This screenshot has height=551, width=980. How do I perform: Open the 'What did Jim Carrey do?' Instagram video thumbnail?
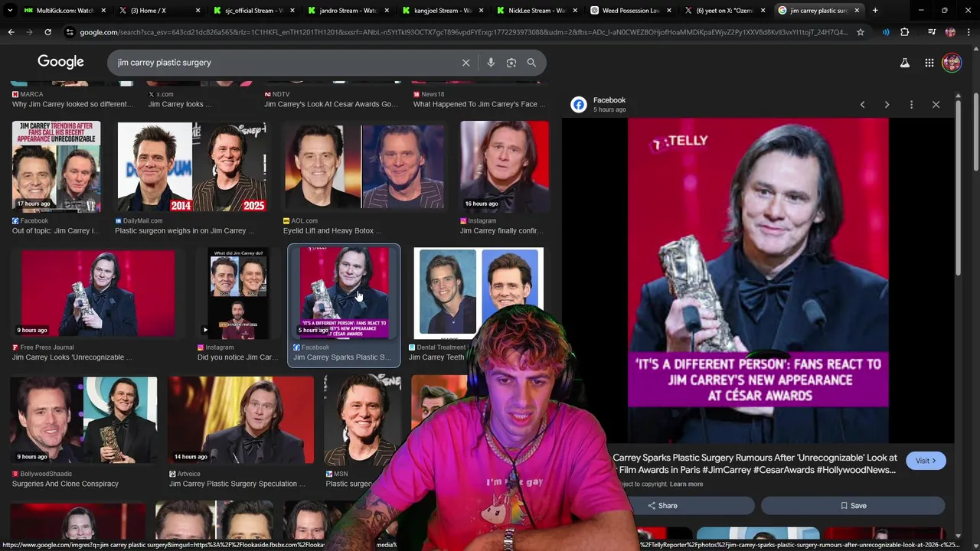(x=237, y=293)
